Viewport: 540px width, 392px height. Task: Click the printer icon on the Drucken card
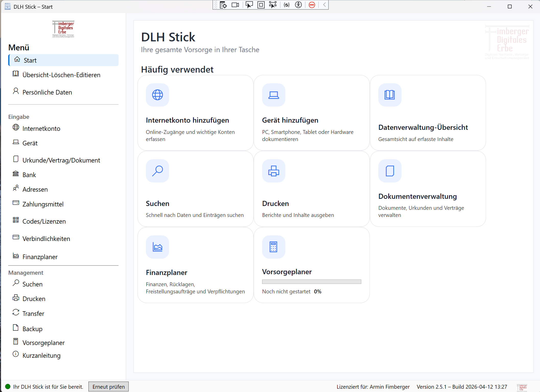(274, 171)
